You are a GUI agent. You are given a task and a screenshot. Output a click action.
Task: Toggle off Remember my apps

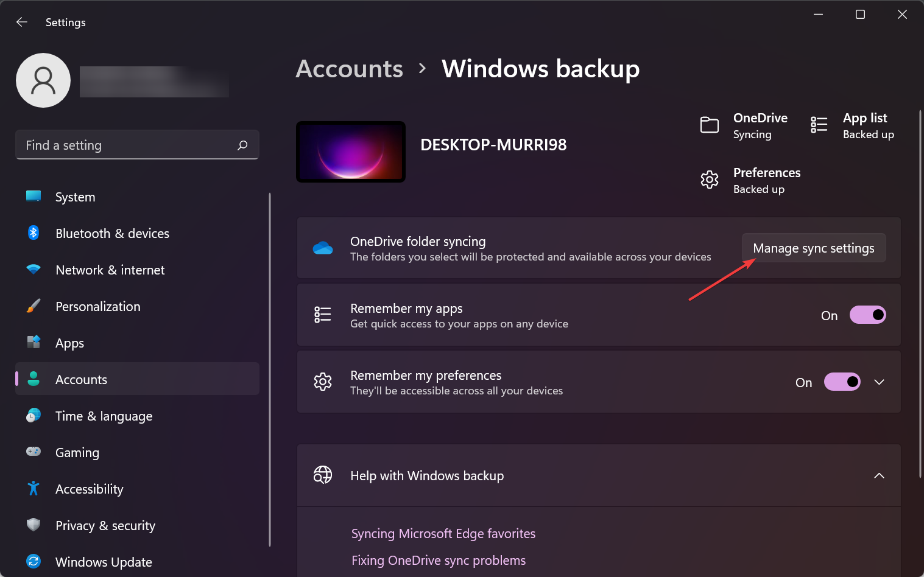click(868, 315)
